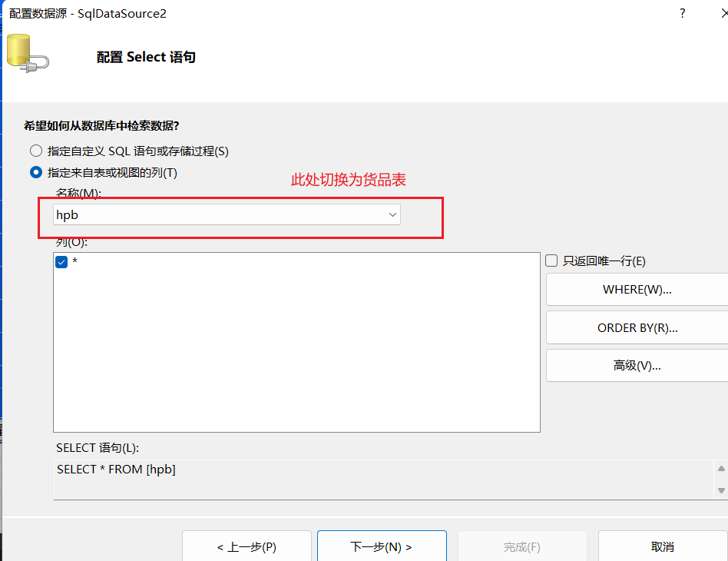
Task: Click SELECT statement scrollbar down arrow
Action: pos(721,490)
